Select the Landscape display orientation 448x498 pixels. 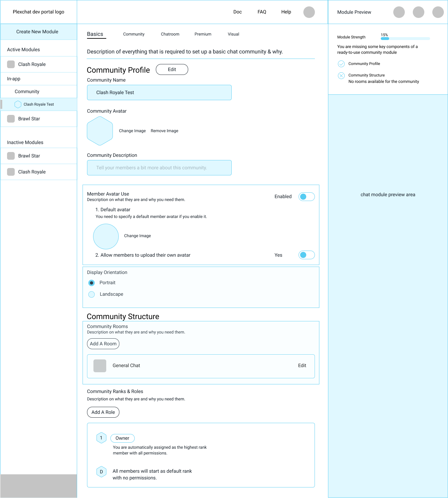pos(92,294)
